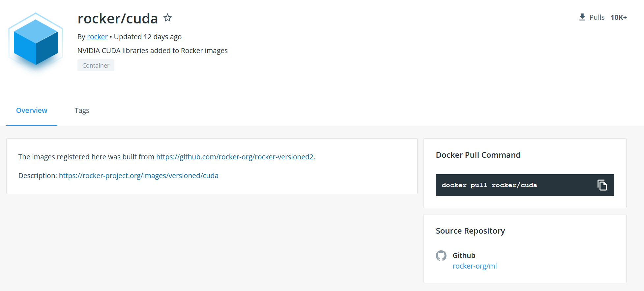
Task: Follow the rocker-org/ml Github link
Action: [475, 266]
